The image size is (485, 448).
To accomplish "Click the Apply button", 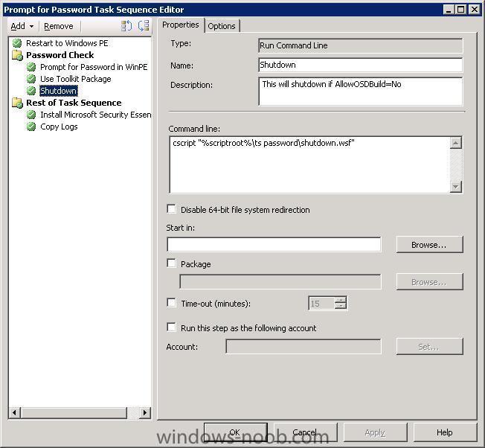I will click(375, 432).
